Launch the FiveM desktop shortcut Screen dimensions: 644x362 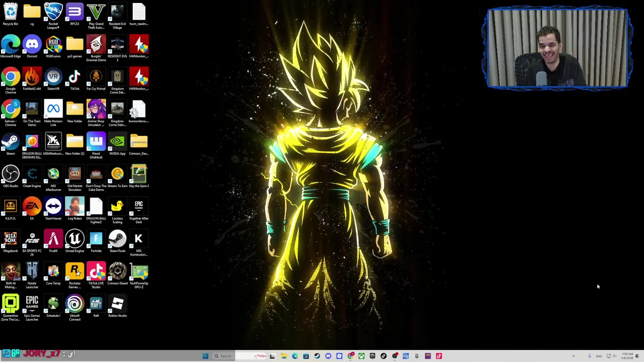tap(53, 241)
